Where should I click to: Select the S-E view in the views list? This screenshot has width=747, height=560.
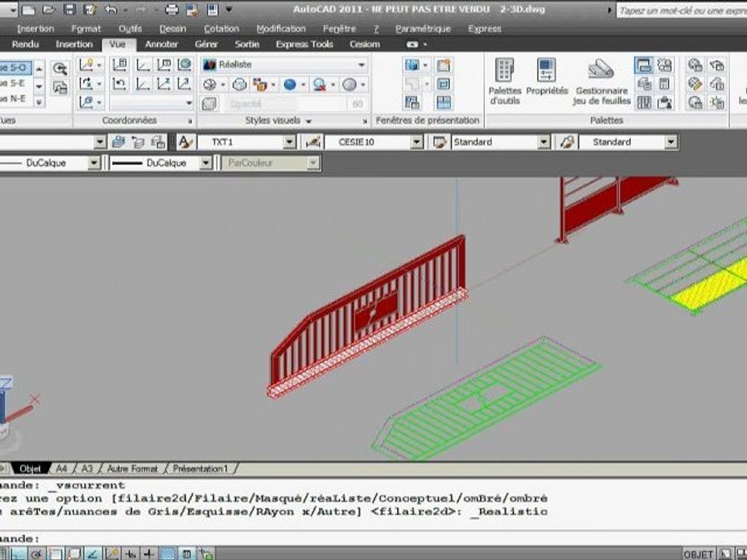pos(16,83)
